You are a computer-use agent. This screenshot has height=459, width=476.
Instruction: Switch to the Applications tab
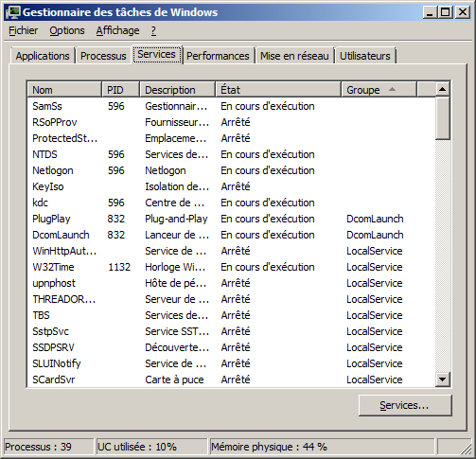43,56
